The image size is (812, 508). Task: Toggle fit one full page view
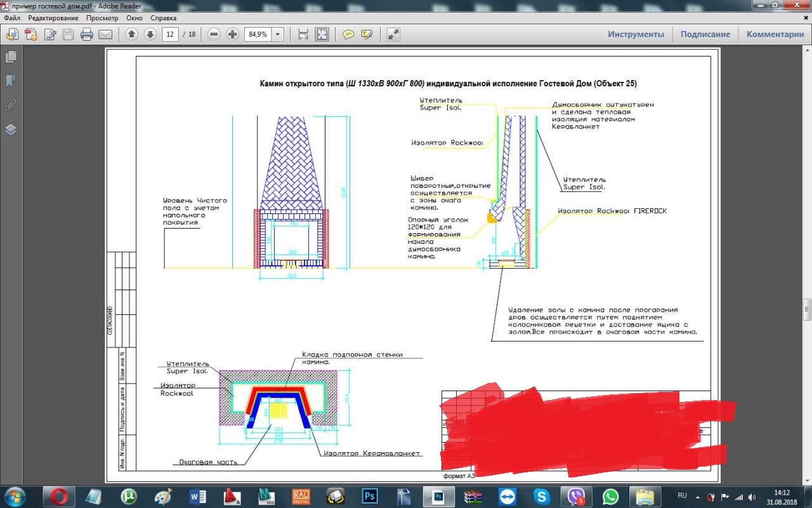(322, 34)
